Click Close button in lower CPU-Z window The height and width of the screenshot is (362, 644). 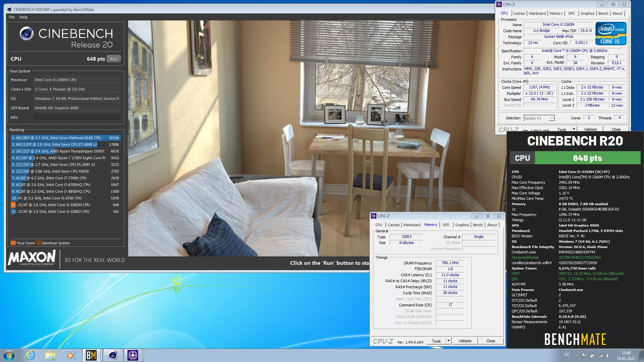pyautogui.click(x=490, y=341)
